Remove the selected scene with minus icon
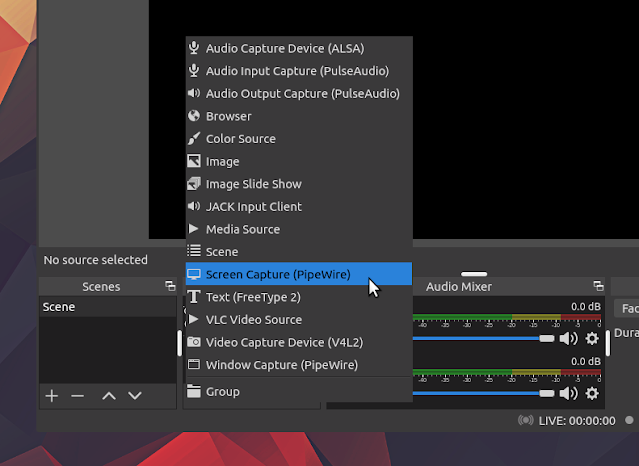The width and height of the screenshot is (639, 466). [x=77, y=395]
